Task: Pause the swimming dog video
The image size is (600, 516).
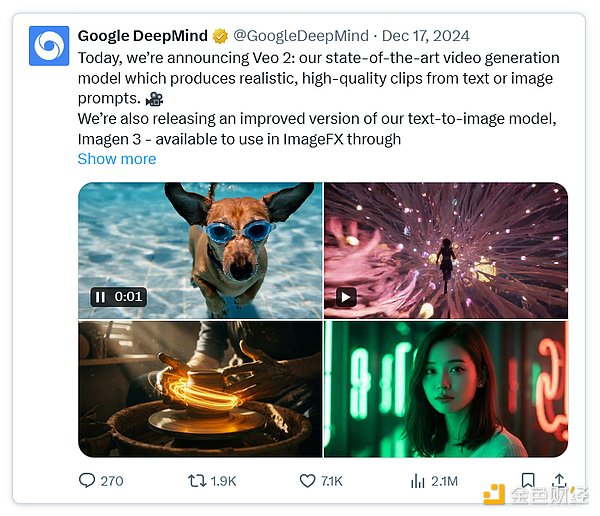Action: coord(100,296)
